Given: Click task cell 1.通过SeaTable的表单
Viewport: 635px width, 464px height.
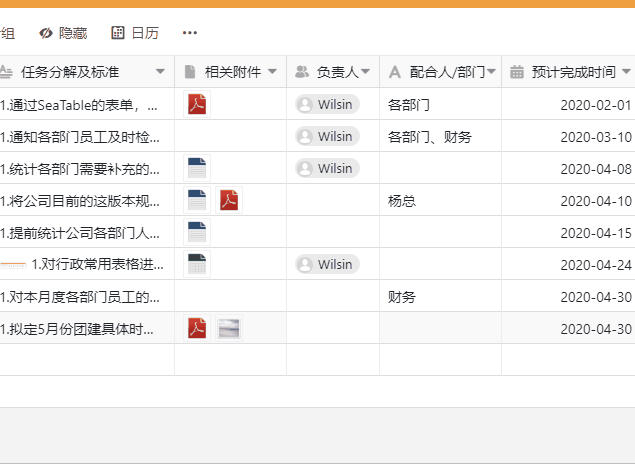Looking at the screenshot, I should point(87,104).
